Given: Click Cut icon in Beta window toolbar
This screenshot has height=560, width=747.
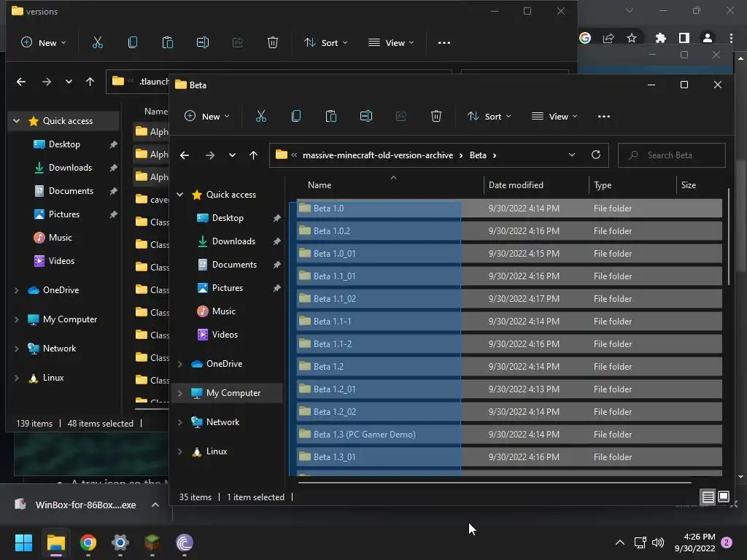Looking at the screenshot, I should pyautogui.click(x=260, y=116).
